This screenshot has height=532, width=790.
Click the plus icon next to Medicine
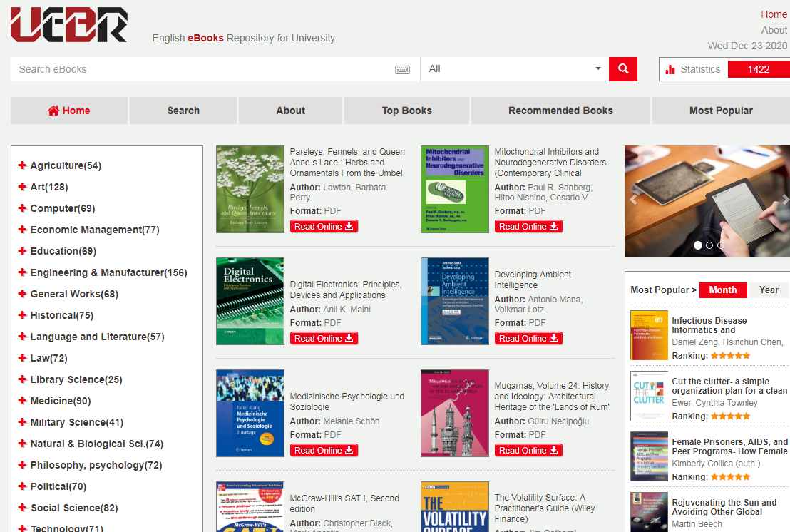pos(22,401)
